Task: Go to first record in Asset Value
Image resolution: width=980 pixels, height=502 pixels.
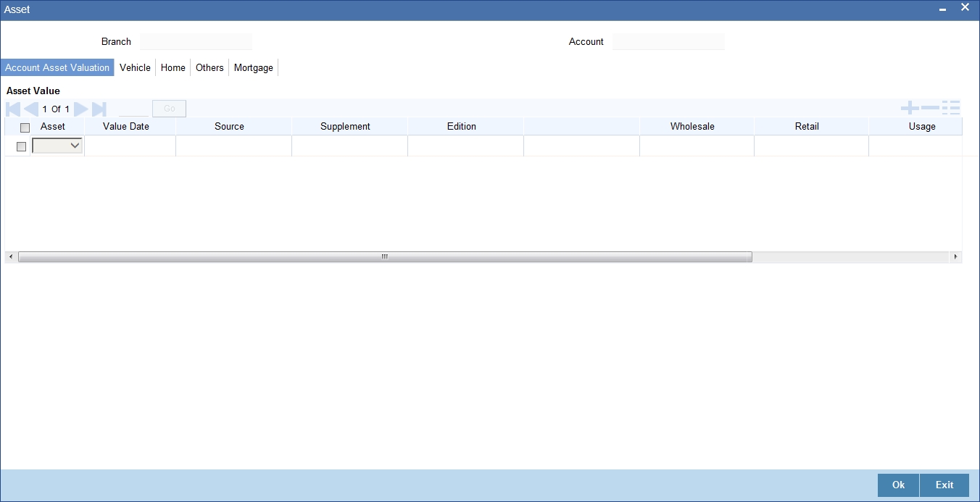Action: coord(13,109)
